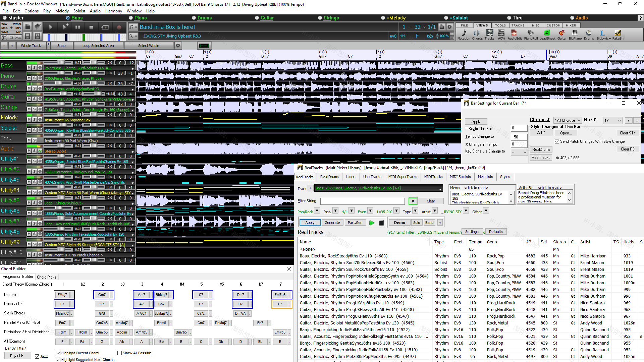Toggle the Highlight Current Chord checkbox

[x=58, y=353]
